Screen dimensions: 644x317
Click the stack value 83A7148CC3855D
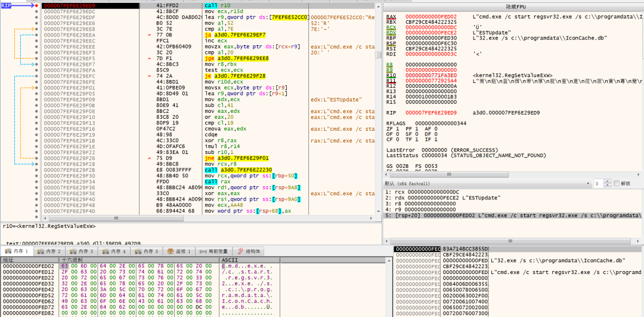[x=465, y=249]
